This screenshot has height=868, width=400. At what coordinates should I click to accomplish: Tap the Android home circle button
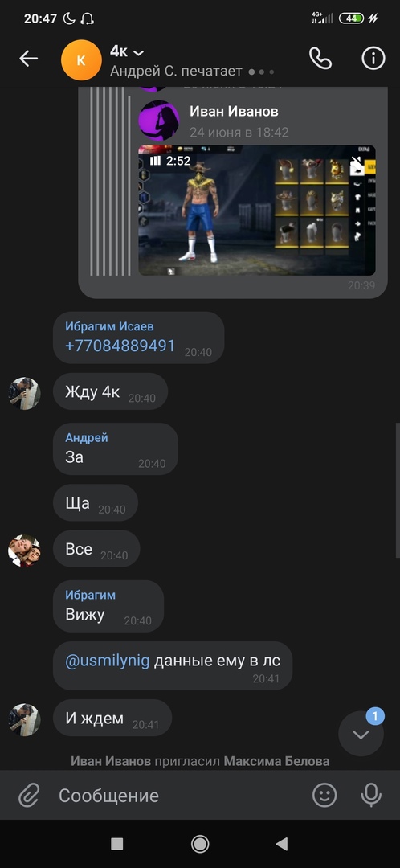(200, 844)
